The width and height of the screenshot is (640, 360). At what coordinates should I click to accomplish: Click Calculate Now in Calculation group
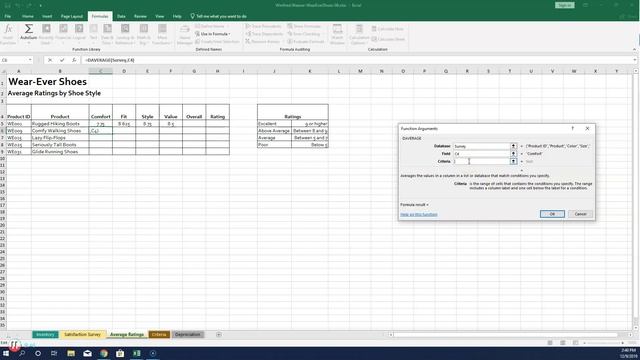388,29
